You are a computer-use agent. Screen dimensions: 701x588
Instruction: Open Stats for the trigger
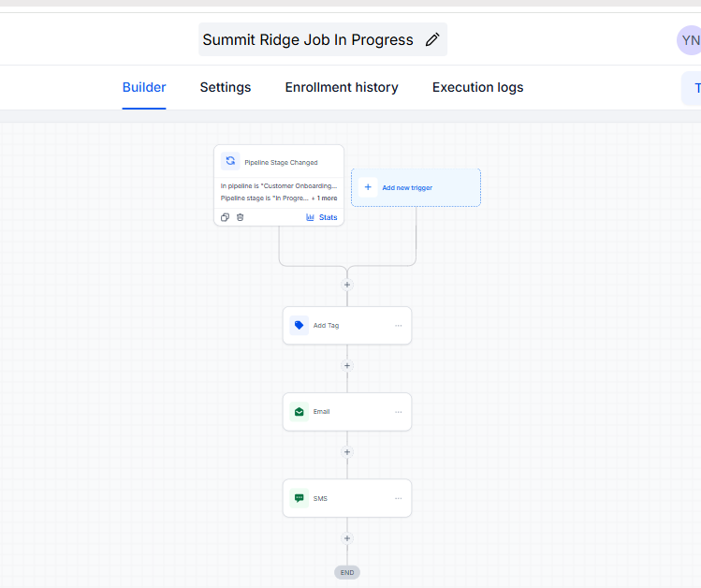[x=322, y=217]
